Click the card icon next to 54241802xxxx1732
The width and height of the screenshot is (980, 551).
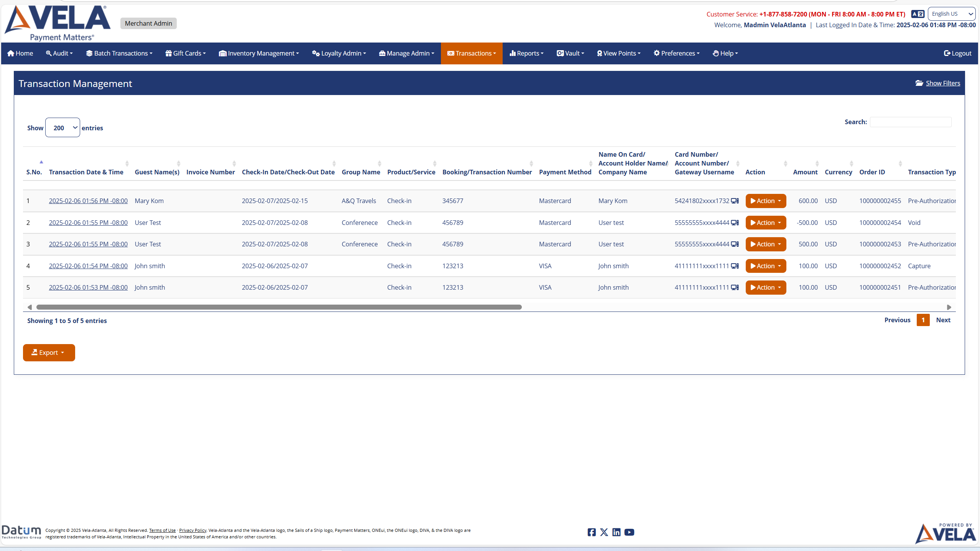[x=735, y=200]
